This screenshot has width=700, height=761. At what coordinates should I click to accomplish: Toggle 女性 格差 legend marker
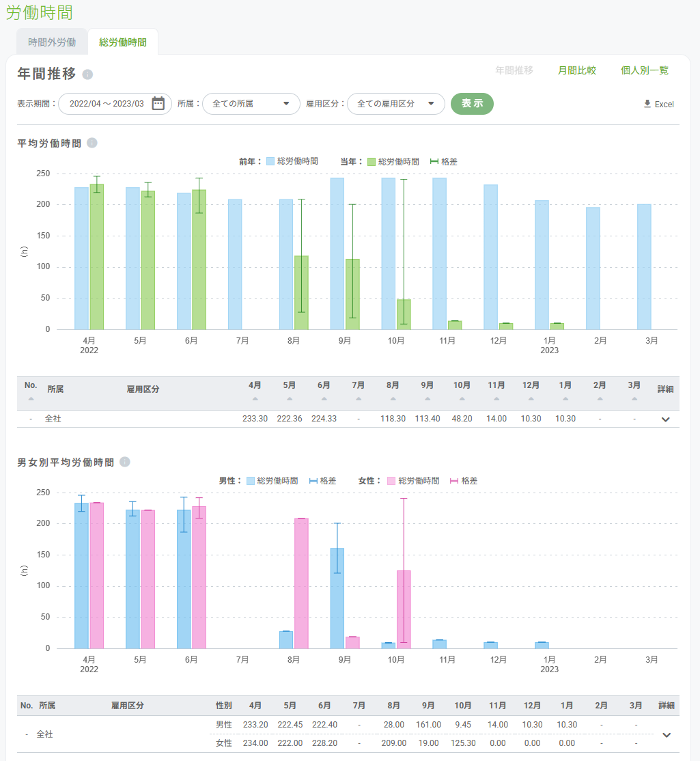[x=454, y=481]
